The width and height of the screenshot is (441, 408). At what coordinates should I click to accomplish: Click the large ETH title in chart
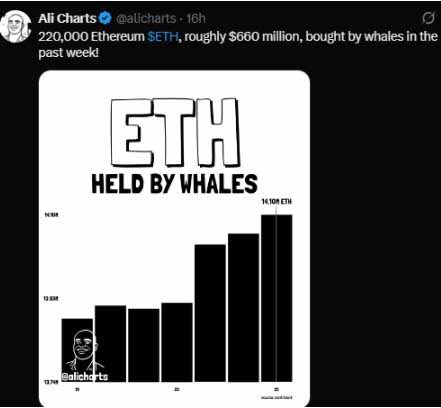click(176, 132)
